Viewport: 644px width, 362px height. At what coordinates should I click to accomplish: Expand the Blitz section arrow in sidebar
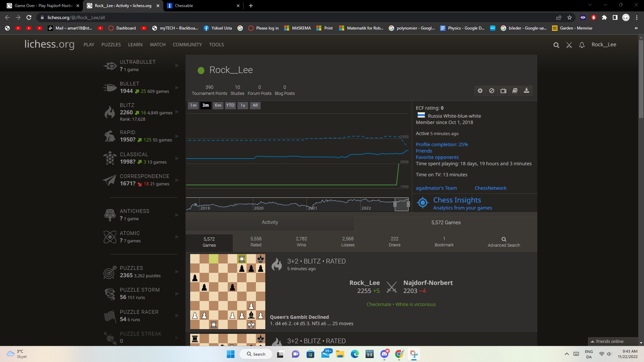pyautogui.click(x=177, y=112)
